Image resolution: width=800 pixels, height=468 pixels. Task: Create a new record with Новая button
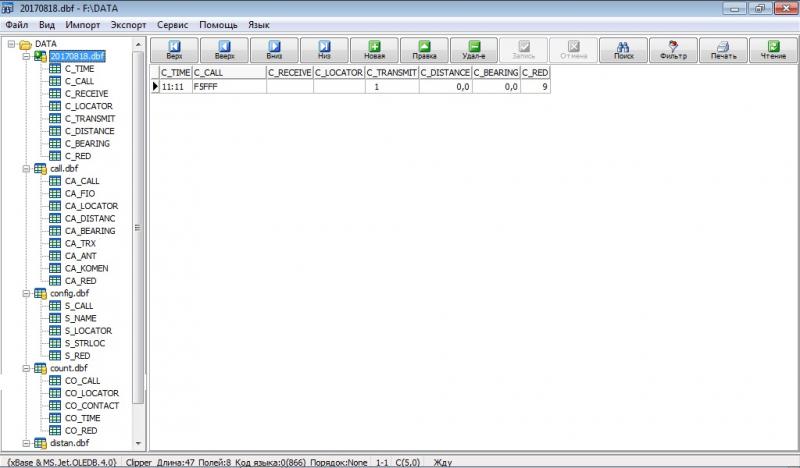(x=375, y=50)
